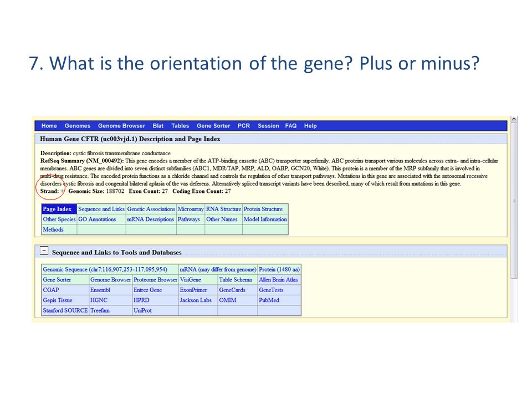
Task: Jump to GO Annotations section
Action: tap(97, 219)
